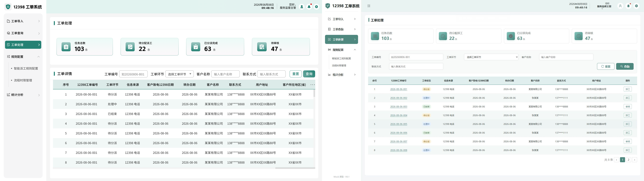Click the 重置 button in right view
644x181 pixels.
click(x=605, y=66)
